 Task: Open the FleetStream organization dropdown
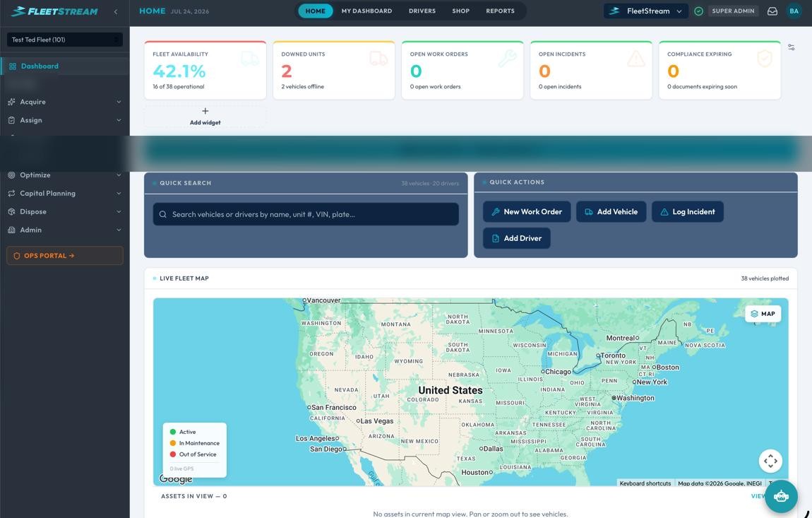(x=646, y=11)
